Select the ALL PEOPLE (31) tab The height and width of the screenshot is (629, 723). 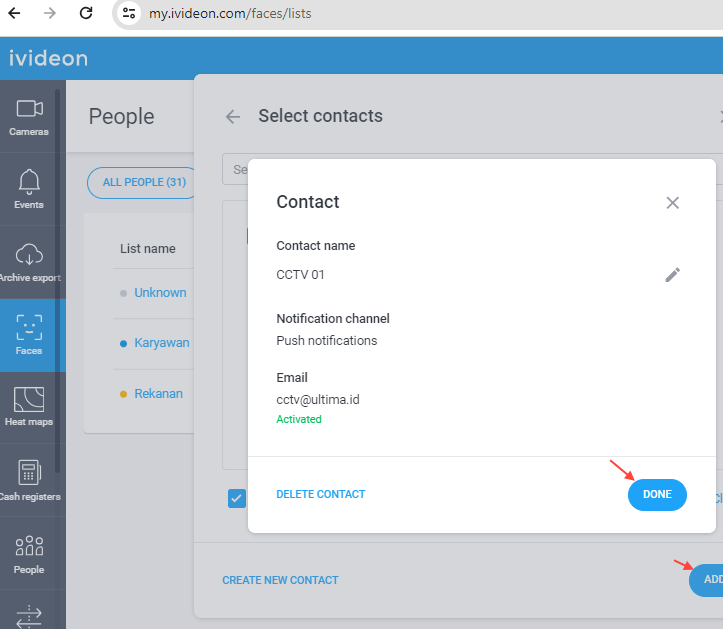click(143, 183)
